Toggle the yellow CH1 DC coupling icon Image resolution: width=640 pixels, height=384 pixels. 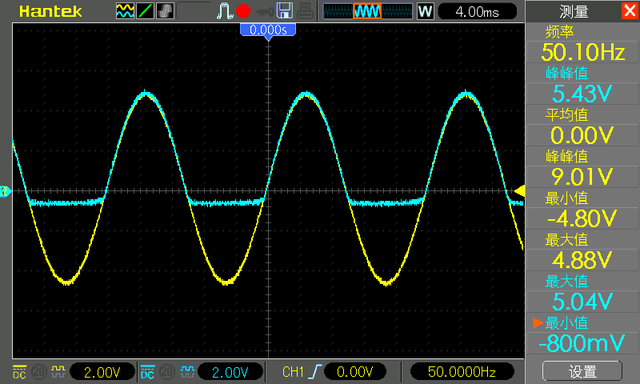[x=20, y=371]
